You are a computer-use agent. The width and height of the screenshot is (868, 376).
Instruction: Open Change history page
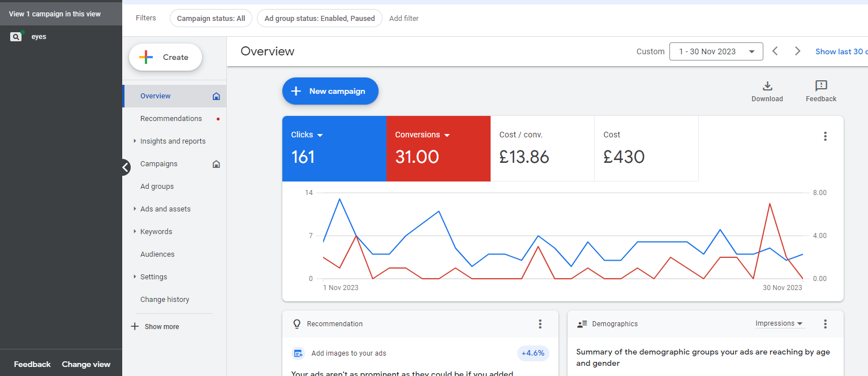pos(165,300)
